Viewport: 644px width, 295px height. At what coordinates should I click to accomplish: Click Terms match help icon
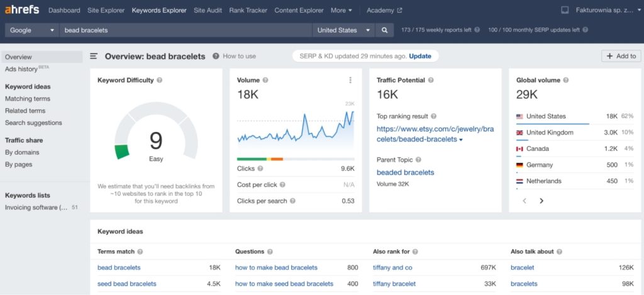pos(140,252)
